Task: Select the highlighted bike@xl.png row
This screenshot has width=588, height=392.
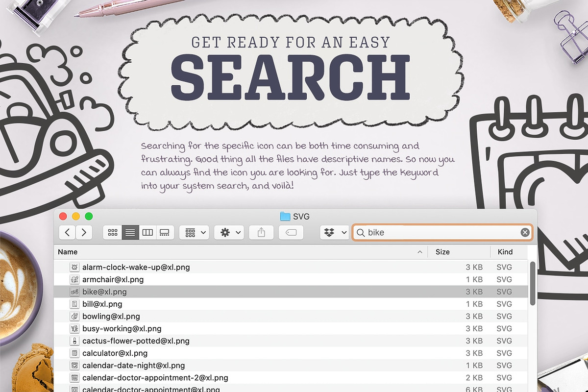Action: (292, 292)
